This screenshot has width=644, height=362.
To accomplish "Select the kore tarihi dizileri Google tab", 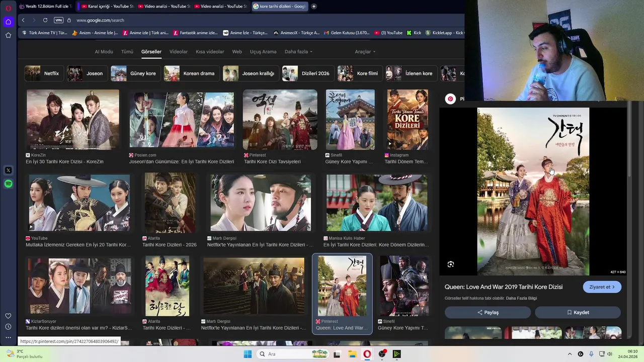I will click(279, 7).
